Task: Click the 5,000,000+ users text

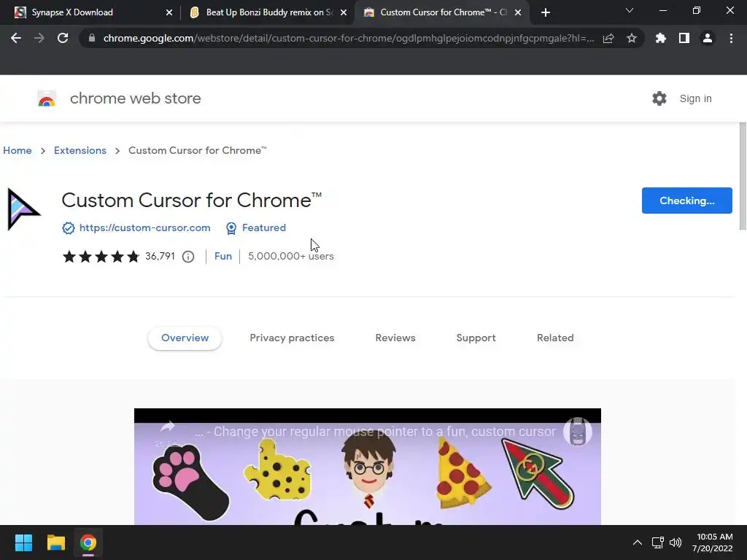Action: [x=291, y=256]
